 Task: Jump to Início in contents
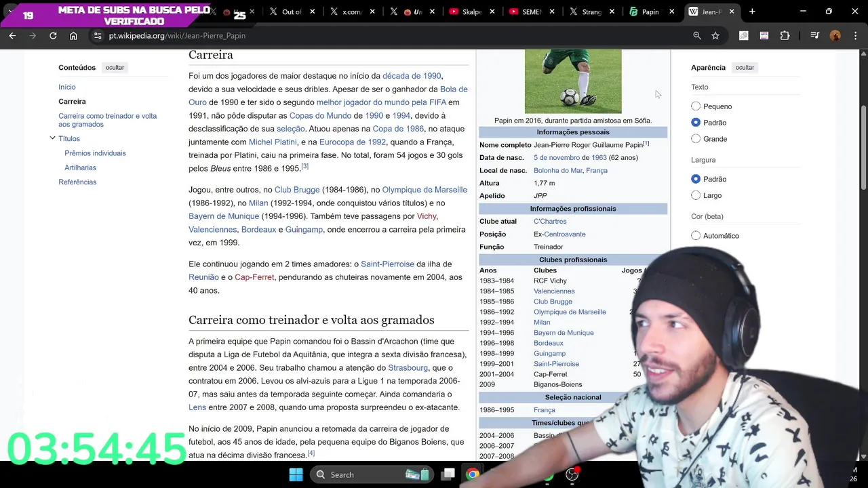[x=66, y=87]
